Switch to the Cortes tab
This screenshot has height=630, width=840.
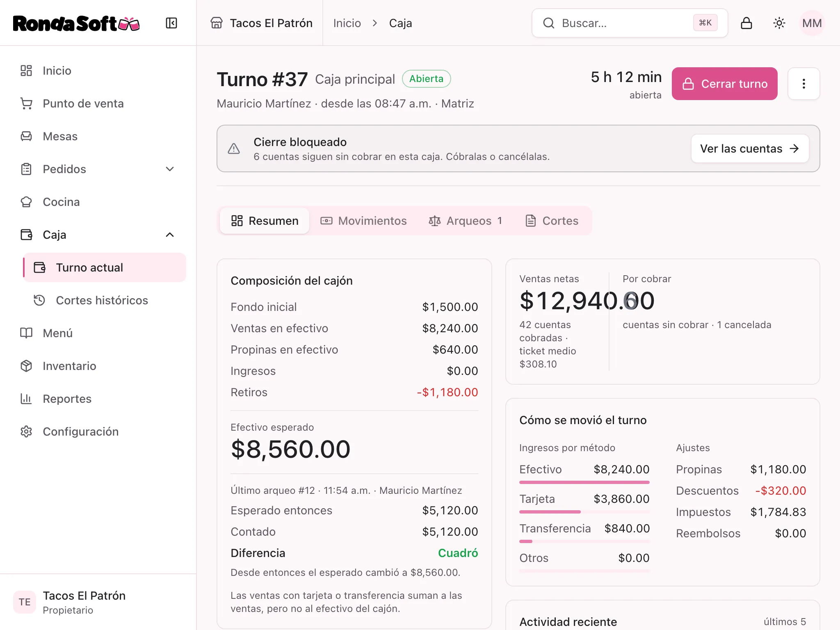coord(552,221)
